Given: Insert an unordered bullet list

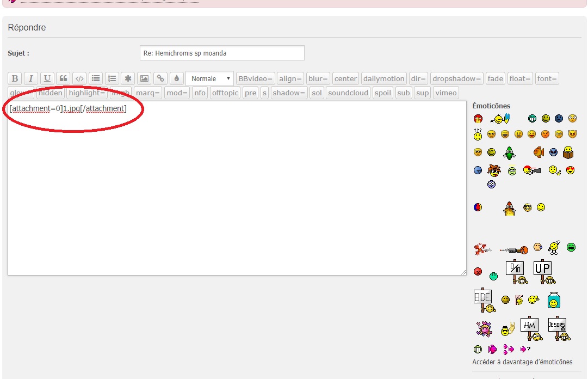Looking at the screenshot, I should point(96,78).
